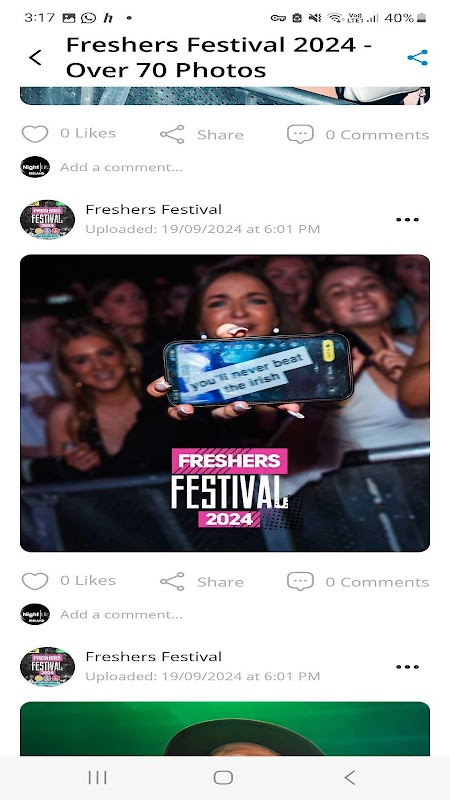Viewport: 450px width, 800px height.
Task: Open the green-lit hat photo
Action: (x=225, y=729)
